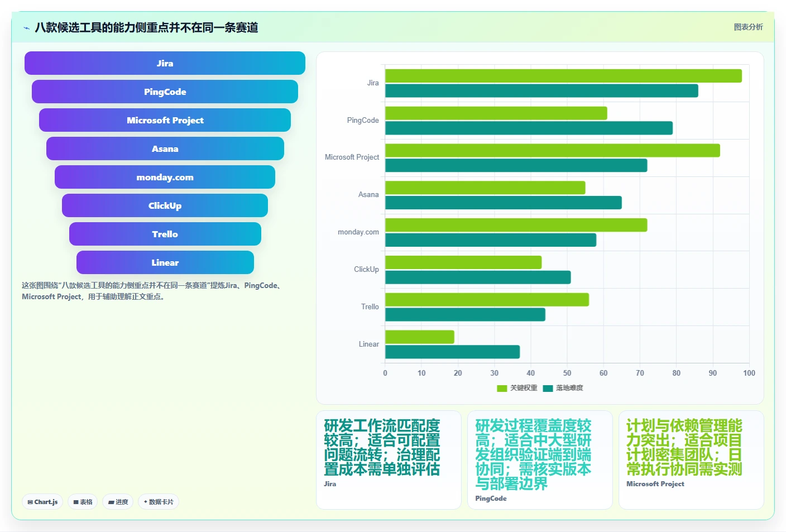Click the 关键权重 legend text
The height and width of the screenshot is (532, 786).
524,389
